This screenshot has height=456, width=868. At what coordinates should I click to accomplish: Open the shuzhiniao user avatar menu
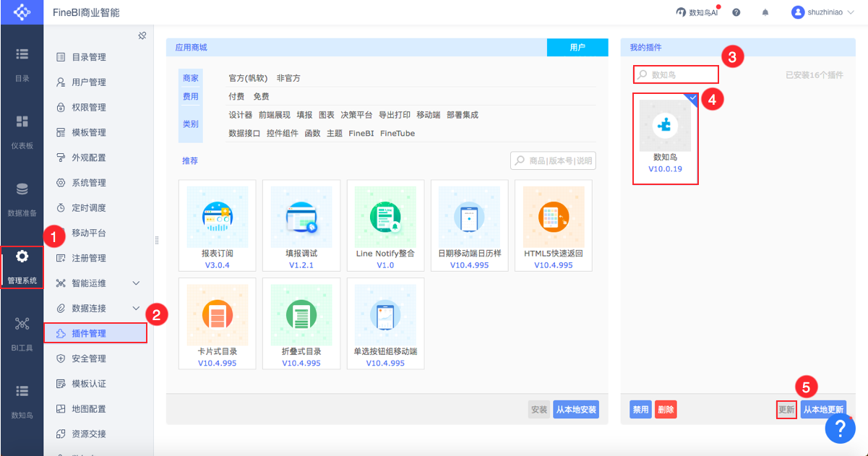tap(822, 12)
